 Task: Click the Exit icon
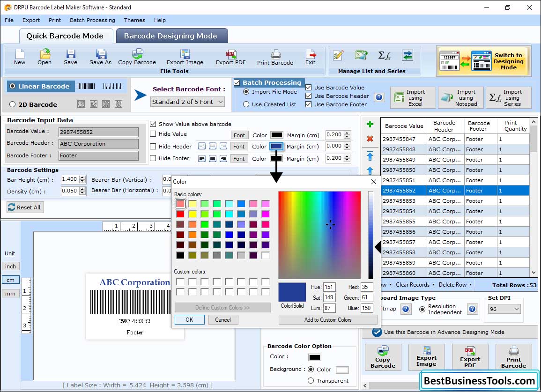coord(310,57)
